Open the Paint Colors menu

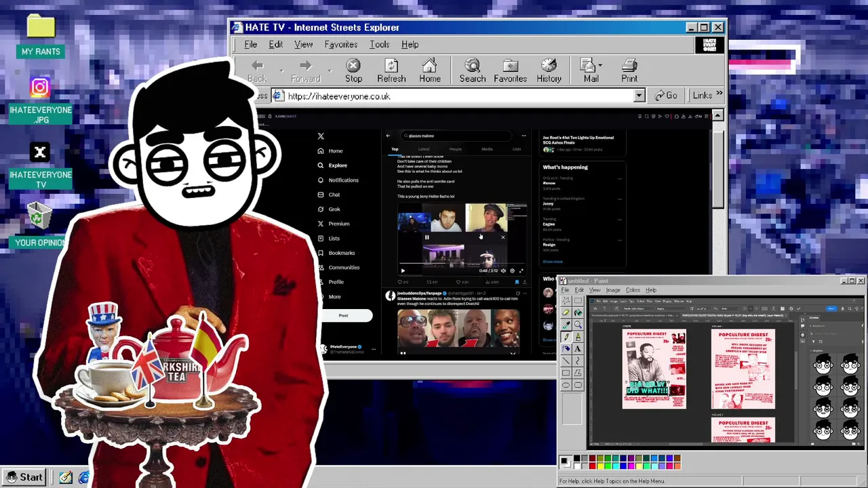pyautogui.click(x=633, y=290)
